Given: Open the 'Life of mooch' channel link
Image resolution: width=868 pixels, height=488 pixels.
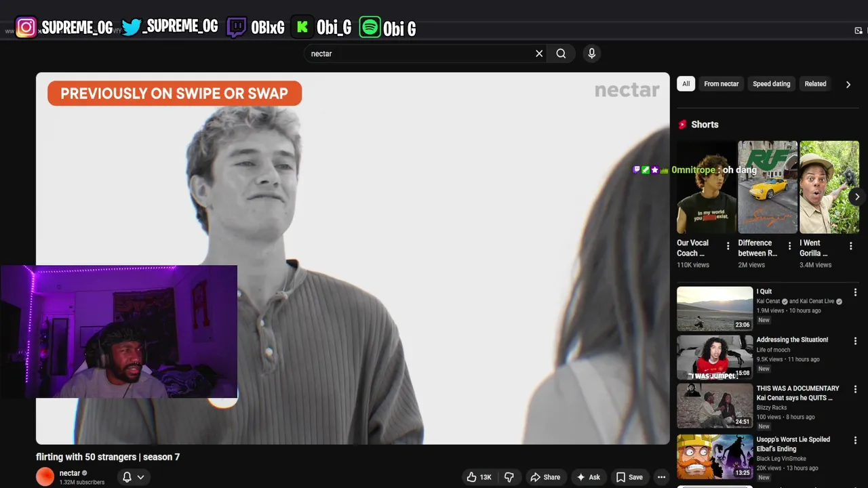Looking at the screenshot, I should 773,350.
